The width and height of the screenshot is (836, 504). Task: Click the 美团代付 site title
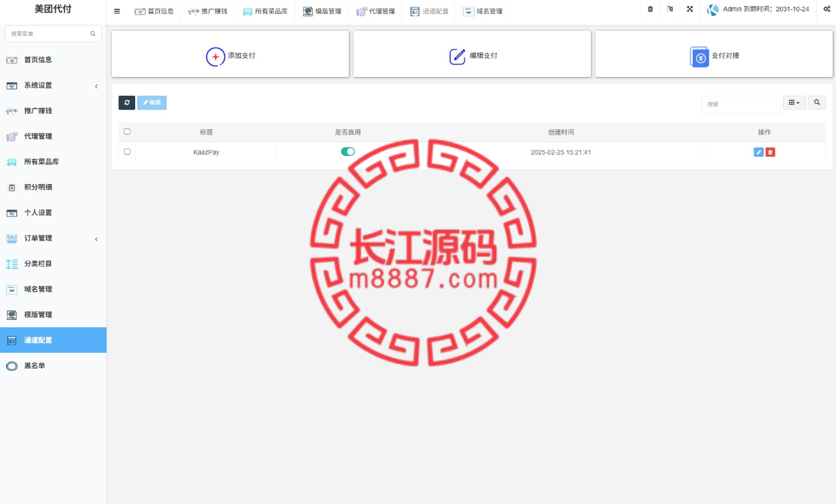point(53,9)
